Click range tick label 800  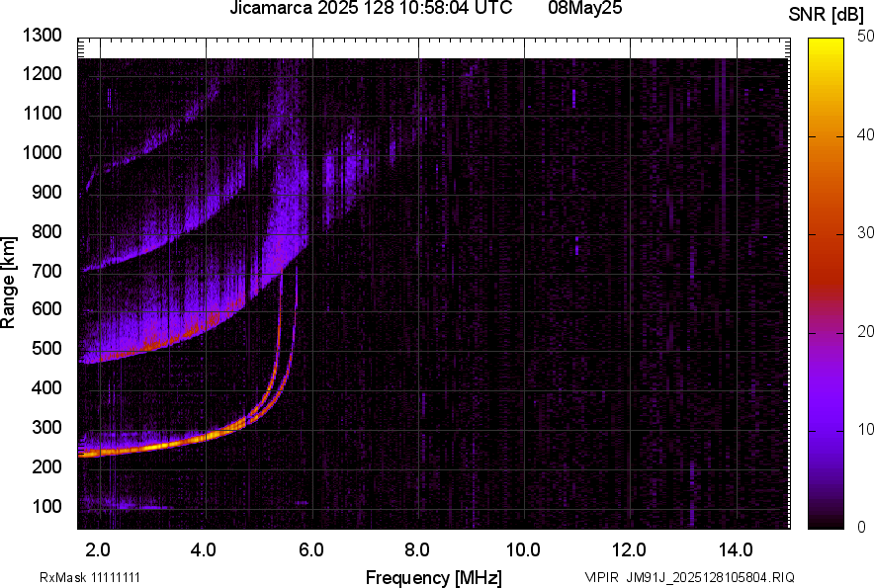click(46, 230)
